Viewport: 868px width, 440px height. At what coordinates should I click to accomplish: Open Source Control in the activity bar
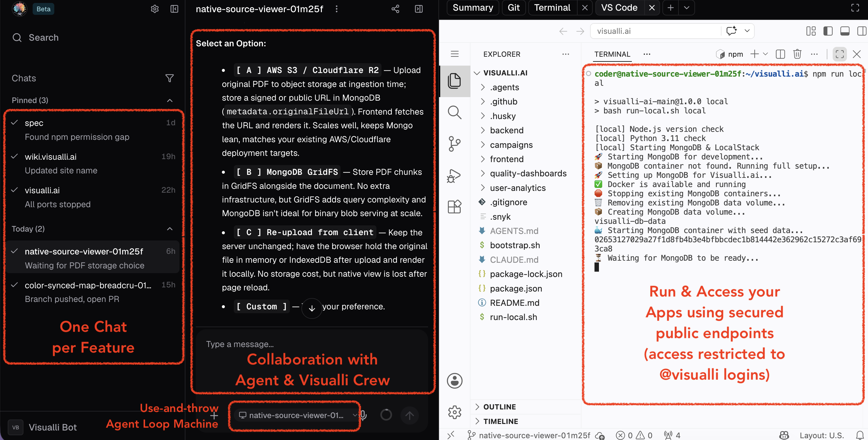click(x=454, y=144)
